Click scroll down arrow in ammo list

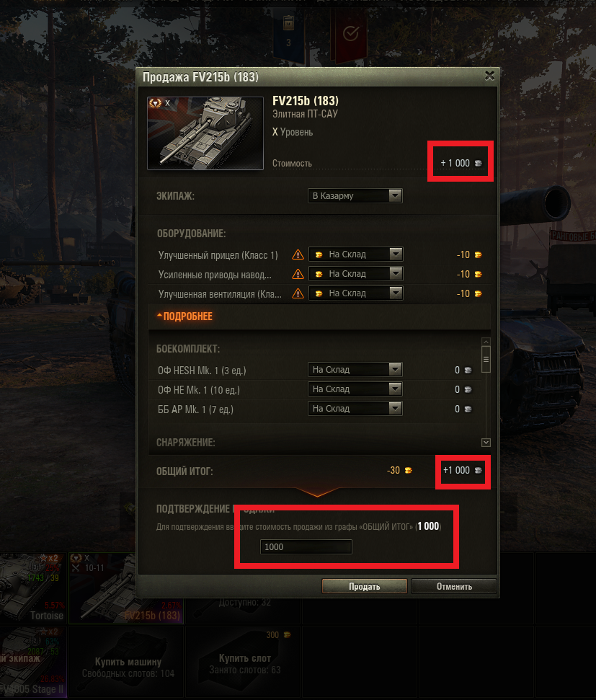pos(486,443)
